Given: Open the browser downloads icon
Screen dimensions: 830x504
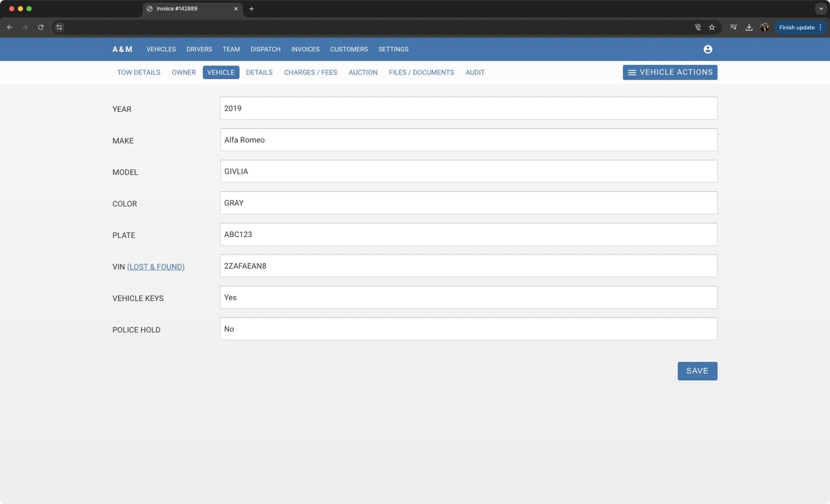Looking at the screenshot, I should click(x=749, y=27).
